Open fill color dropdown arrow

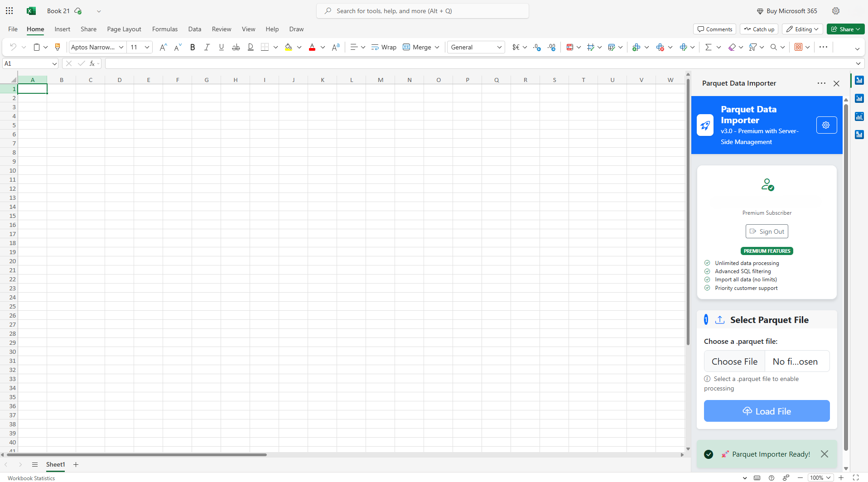coord(299,47)
